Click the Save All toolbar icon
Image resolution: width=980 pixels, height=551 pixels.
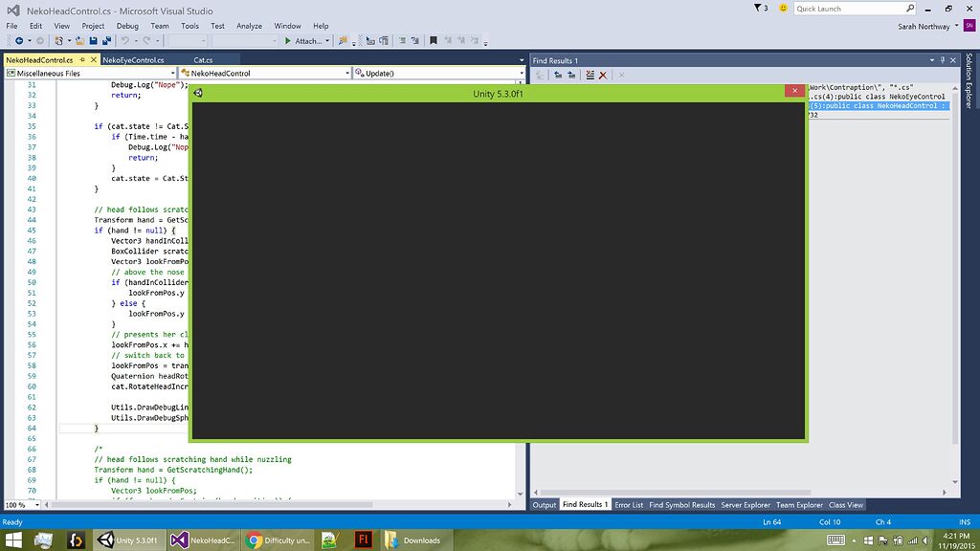[x=108, y=40]
